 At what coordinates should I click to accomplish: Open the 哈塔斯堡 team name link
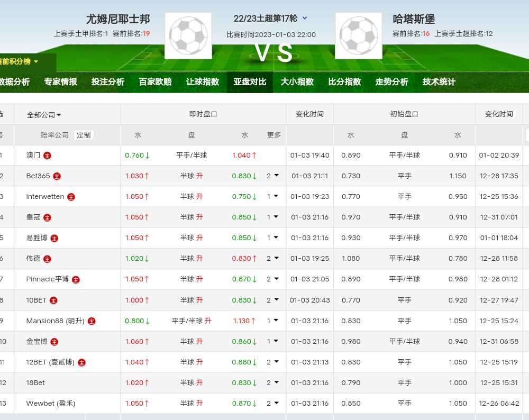click(x=414, y=19)
